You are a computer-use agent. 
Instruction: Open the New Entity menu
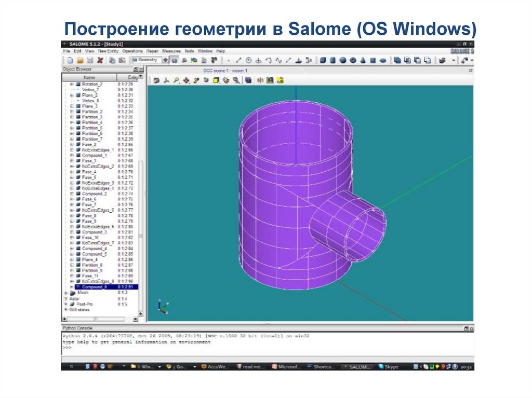pyautogui.click(x=108, y=51)
